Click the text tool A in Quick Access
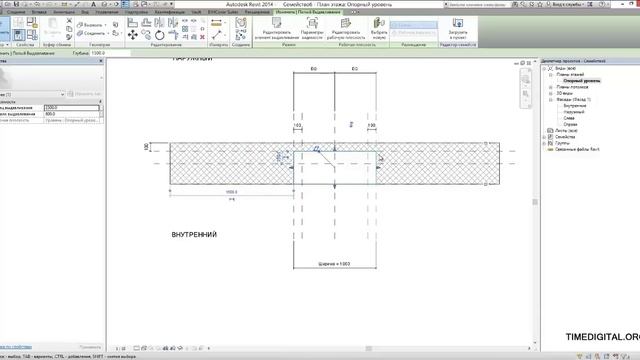The height and width of the screenshot is (360, 640). click(x=93, y=4)
